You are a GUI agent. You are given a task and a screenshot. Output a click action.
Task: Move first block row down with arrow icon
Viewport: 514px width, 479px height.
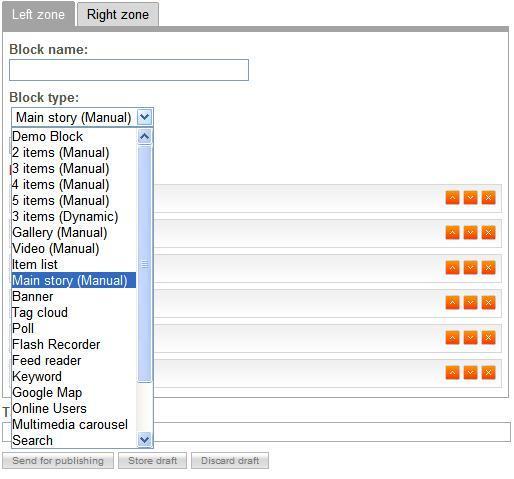(x=470, y=198)
